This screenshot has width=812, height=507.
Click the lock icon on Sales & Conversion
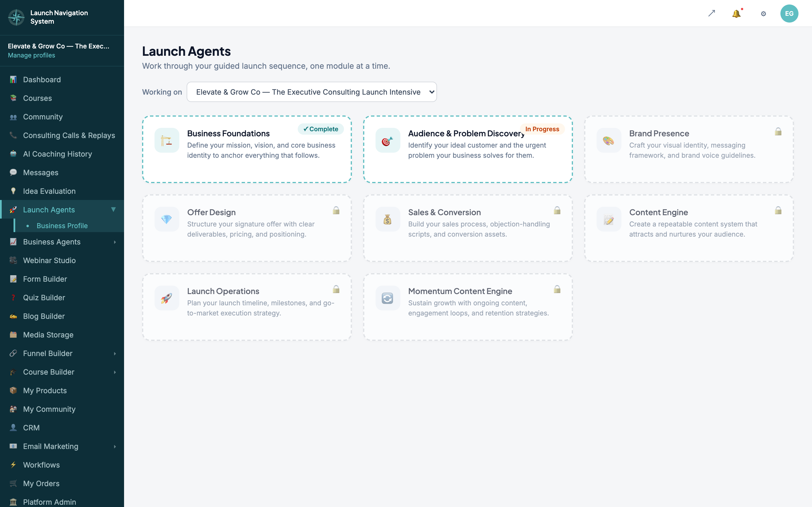[557, 210]
